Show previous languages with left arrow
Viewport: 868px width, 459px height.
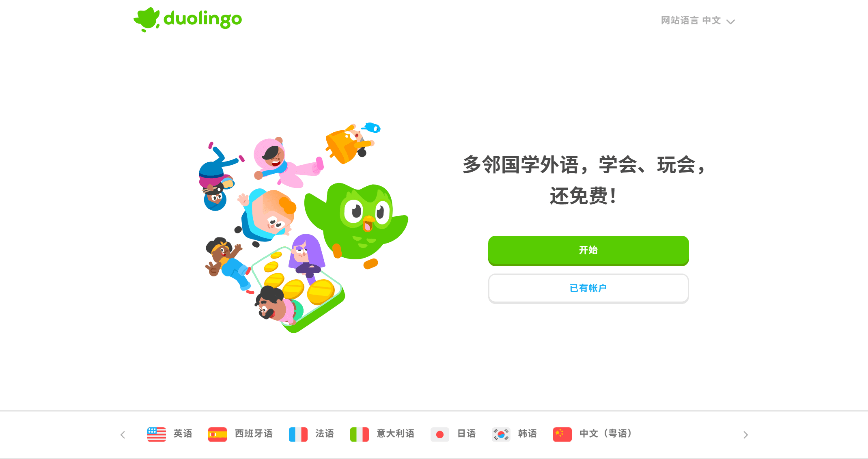pyautogui.click(x=123, y=435)
